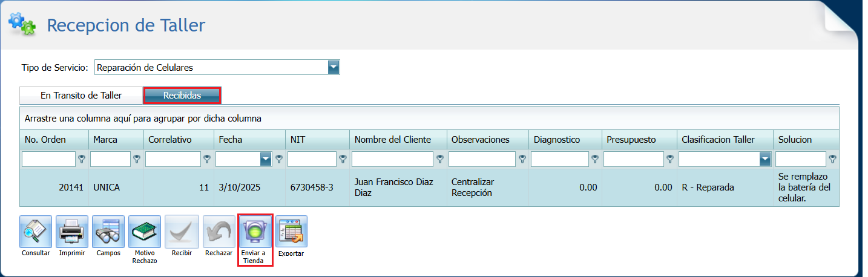Sort by NIT column header
Viewport: 868px width, 277px height.
coord(318,139)
